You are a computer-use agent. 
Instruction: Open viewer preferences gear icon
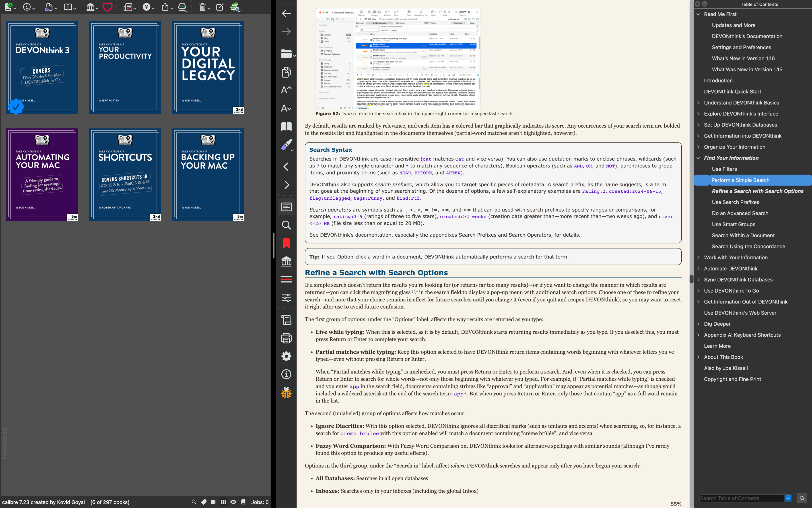[x=286, y=356]
